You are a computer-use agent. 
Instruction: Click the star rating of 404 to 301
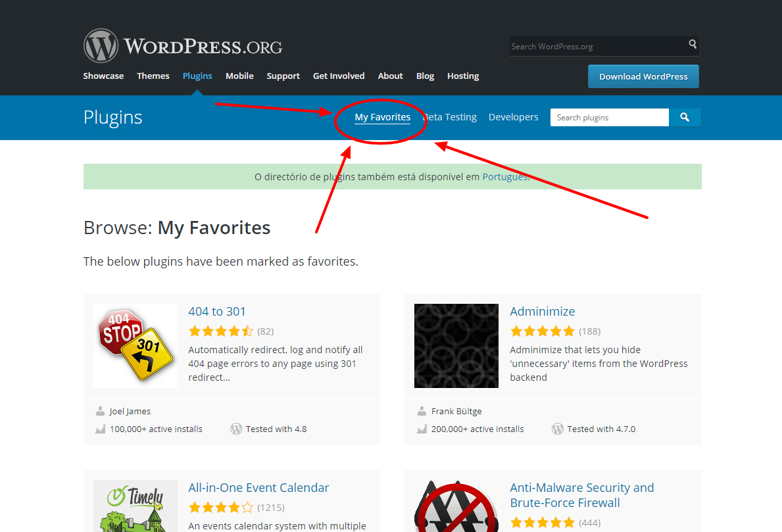tap(221, 331)
